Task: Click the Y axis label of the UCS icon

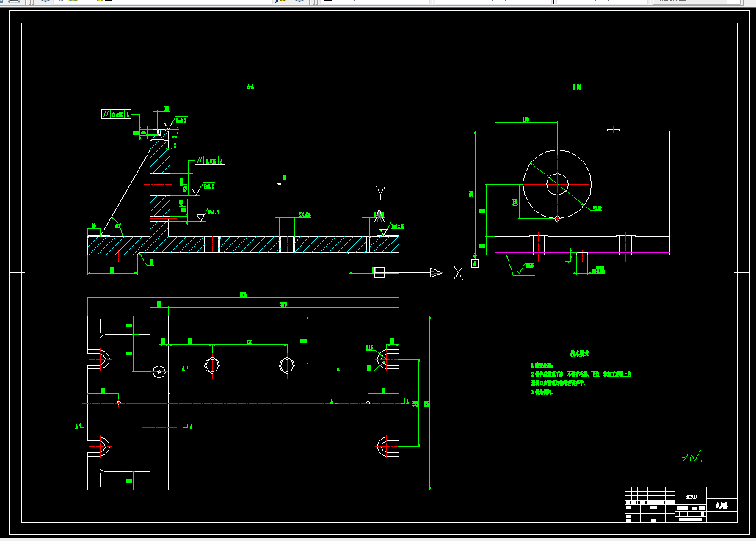Action: click(380, 193)
